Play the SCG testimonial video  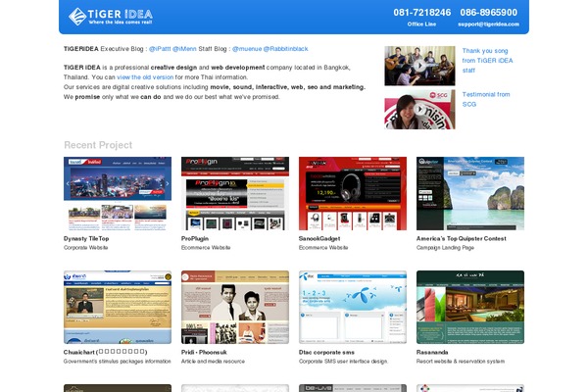point(419,109)
